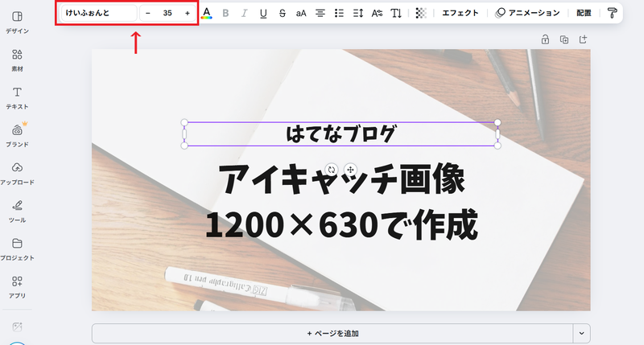Screen dimensions: 644x345
Task: Open the デザイン sidebar panel
Action: [x=17, y=23]
